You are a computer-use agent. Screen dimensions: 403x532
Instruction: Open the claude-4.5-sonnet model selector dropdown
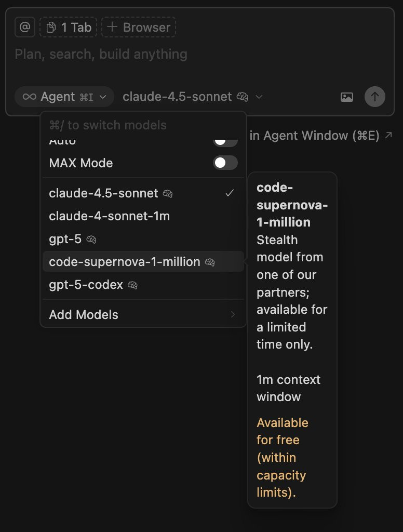pyautogui.click(x=192, y=97)
